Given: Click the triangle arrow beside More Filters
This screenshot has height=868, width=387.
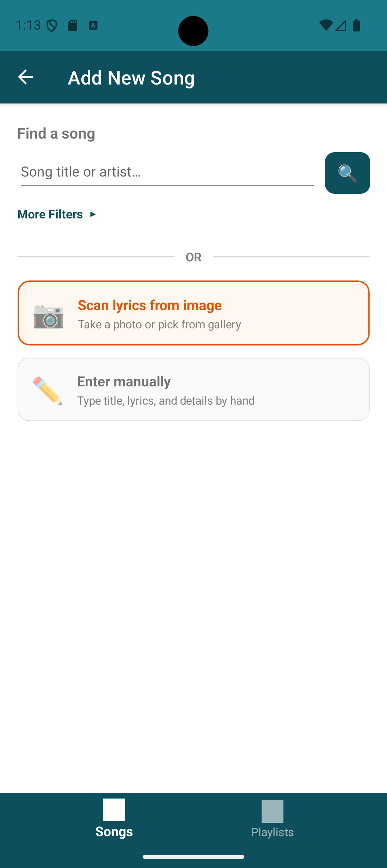Looking at the screenshot, I should click(93, 214).
